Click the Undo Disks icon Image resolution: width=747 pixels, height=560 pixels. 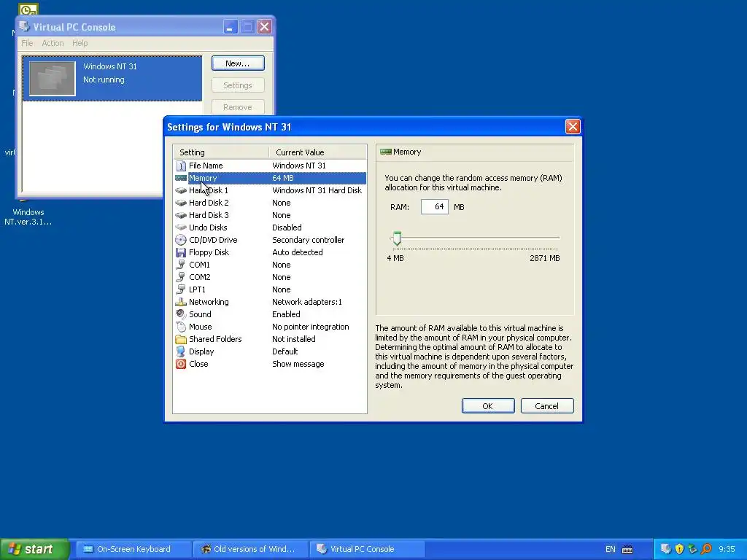(x=181, y=227)
